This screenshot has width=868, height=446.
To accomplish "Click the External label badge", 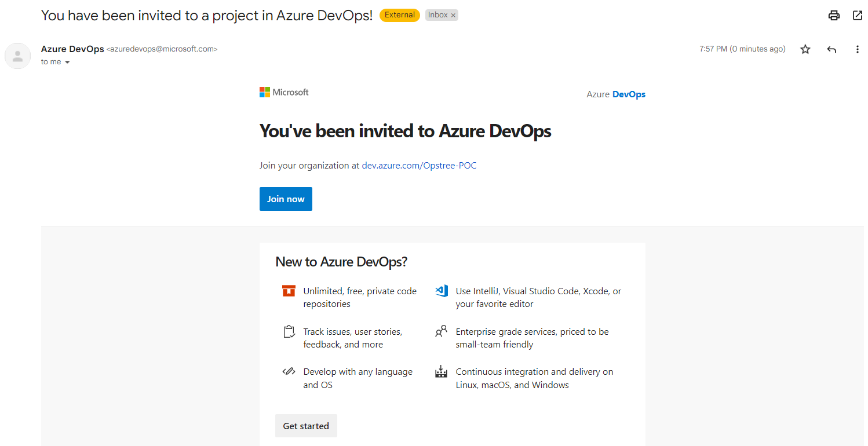I will [400, 15].
